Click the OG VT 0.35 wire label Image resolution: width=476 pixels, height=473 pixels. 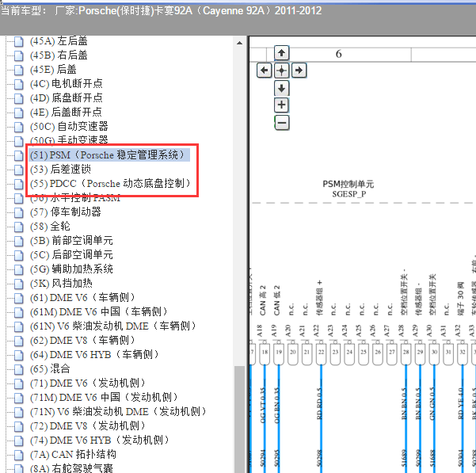(x=263, y=405)
